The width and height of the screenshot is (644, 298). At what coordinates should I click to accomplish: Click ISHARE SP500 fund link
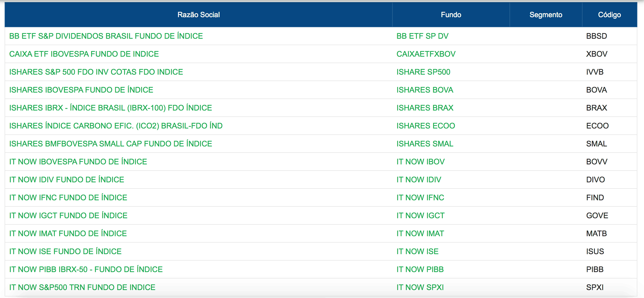tap(423, 72)
